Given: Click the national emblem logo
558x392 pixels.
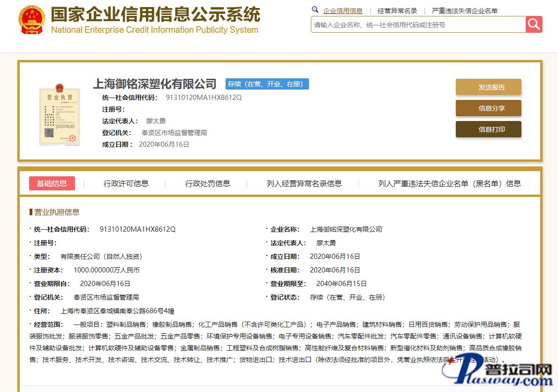Looking at the screenshot, I should click(32, 20).
